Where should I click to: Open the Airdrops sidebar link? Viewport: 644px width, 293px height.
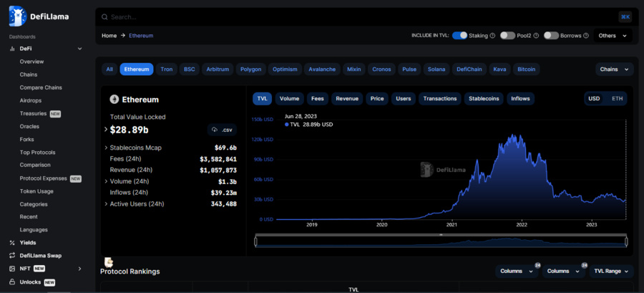tap(30, 100)
